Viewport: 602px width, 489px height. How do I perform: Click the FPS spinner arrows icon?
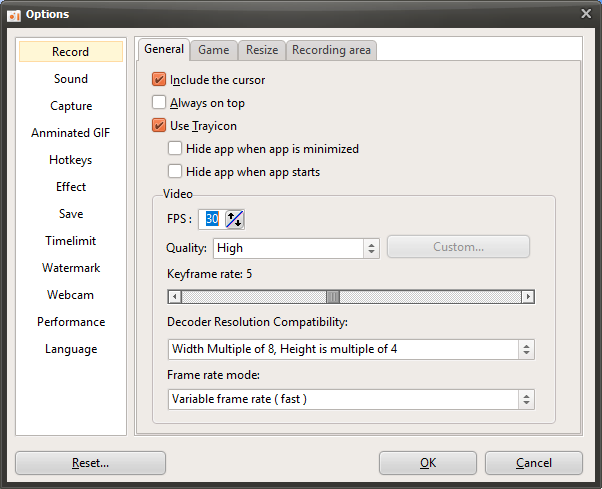(235, 219)
